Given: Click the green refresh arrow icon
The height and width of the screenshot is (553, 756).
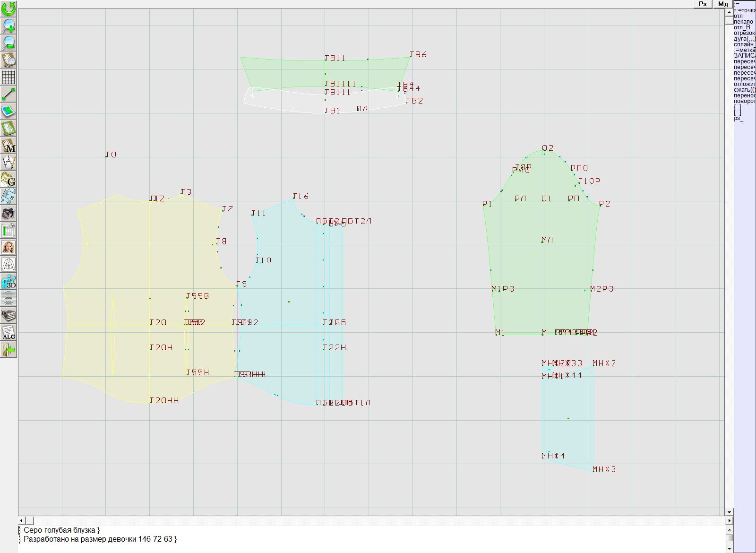Looking at the screenshot, I should pos(9,8).
